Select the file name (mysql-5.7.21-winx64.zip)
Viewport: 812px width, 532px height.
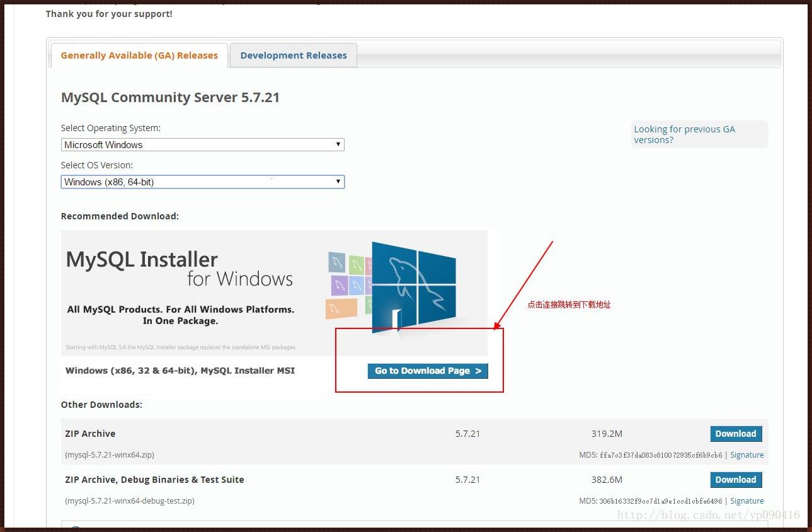[x=110, y=455]
